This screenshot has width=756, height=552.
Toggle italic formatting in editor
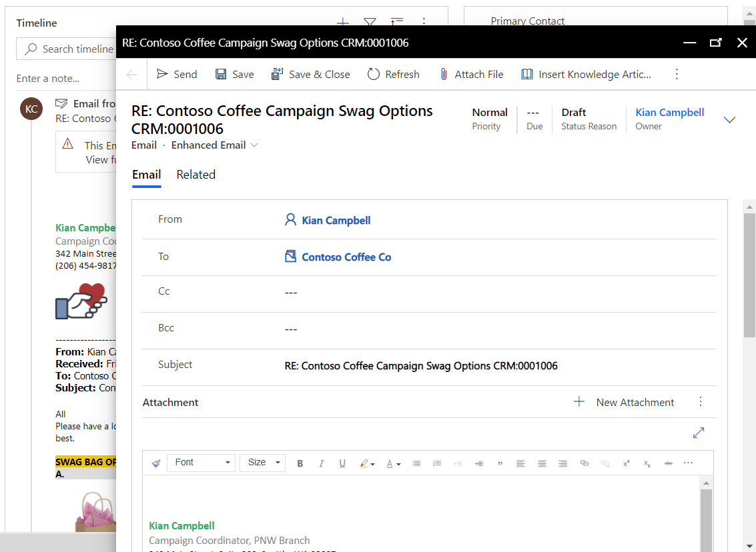tap(321, 463)
